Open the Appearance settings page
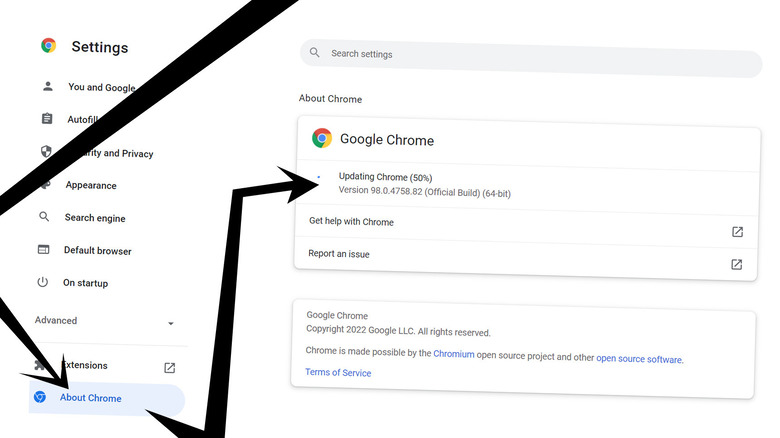The width and height of the screenshot is (780, 438). click(91, 185)
